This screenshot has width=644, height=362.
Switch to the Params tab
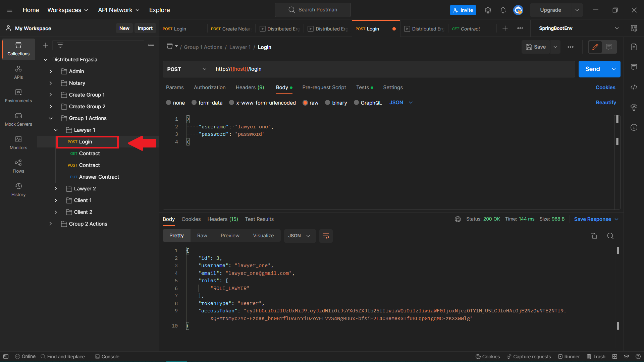(x=175, y=87)
